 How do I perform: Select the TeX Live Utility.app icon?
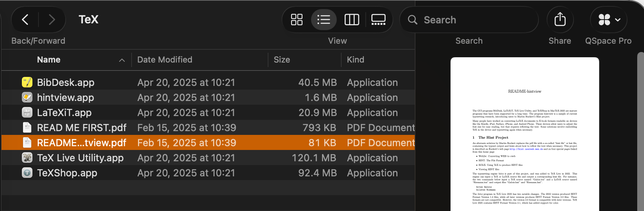coord(27,158)
